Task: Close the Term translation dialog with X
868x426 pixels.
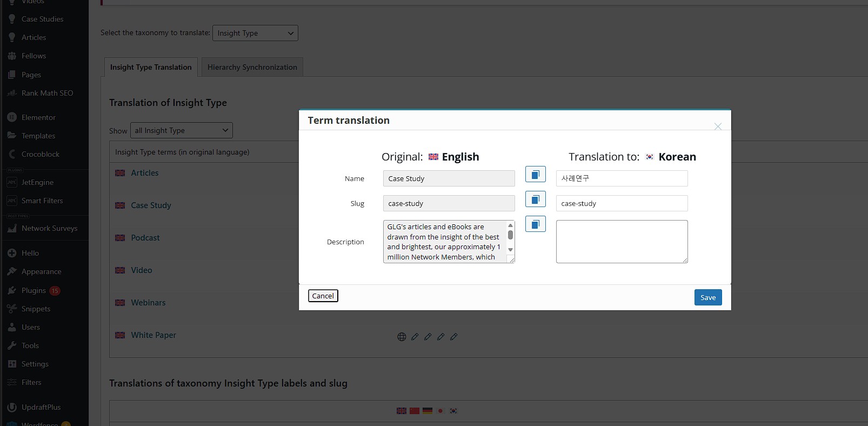Action: pos(718,127)
